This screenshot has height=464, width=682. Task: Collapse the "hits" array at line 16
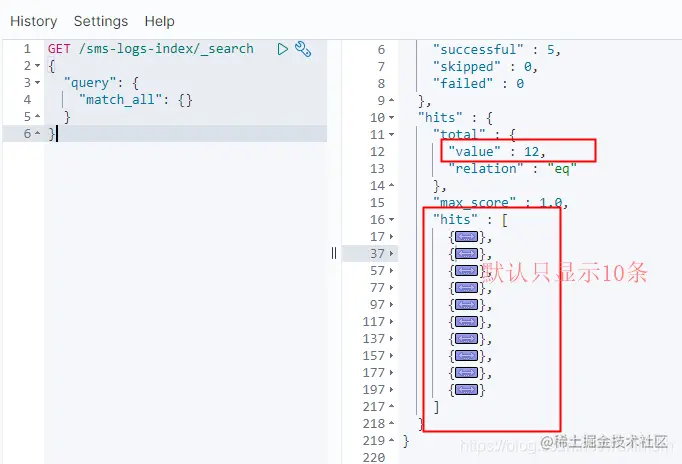coord(391,220)
